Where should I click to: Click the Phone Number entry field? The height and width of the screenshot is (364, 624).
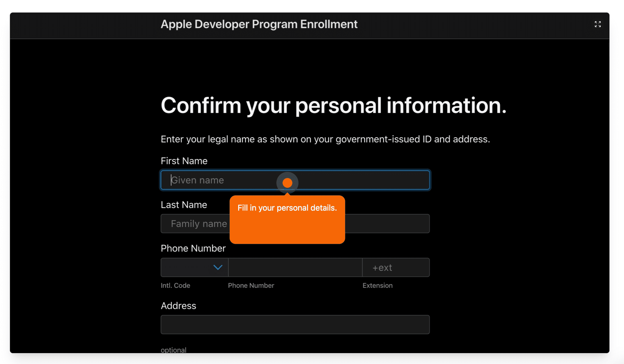pyautogui.click(x=295, y=267)
